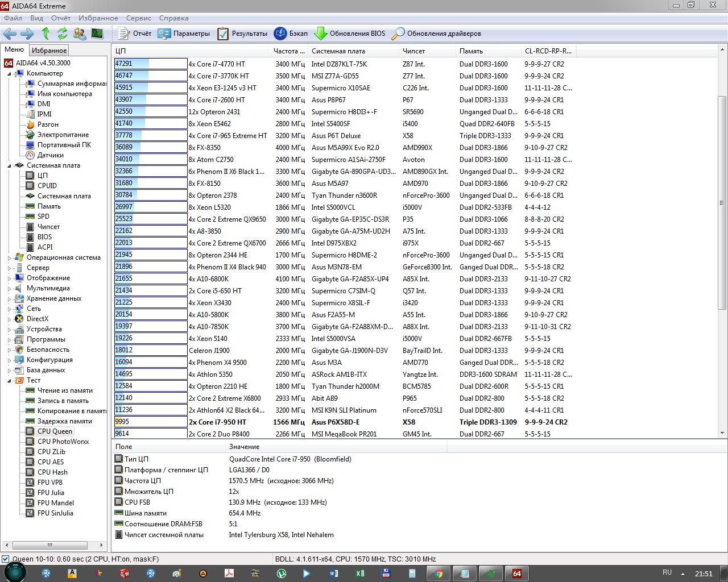Collapse the Системная плата tree node
This screenshot has width=728, height=582.
[9, 166]
